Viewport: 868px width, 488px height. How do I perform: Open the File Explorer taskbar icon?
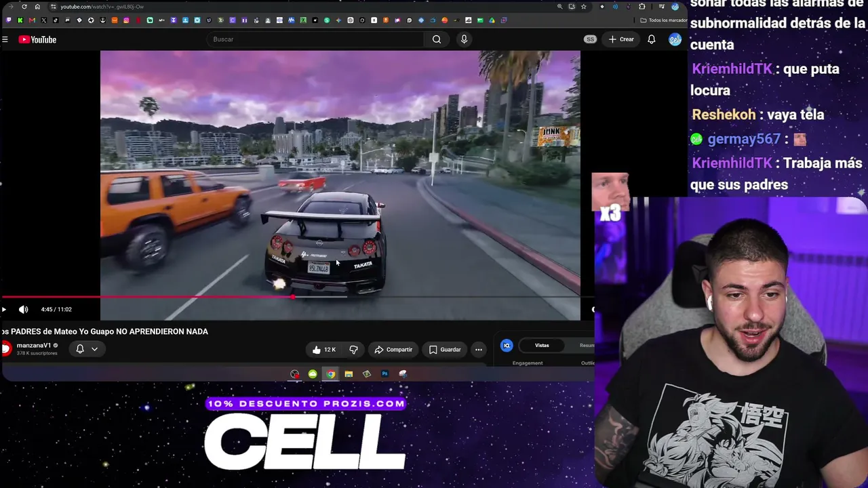(349, 374)
